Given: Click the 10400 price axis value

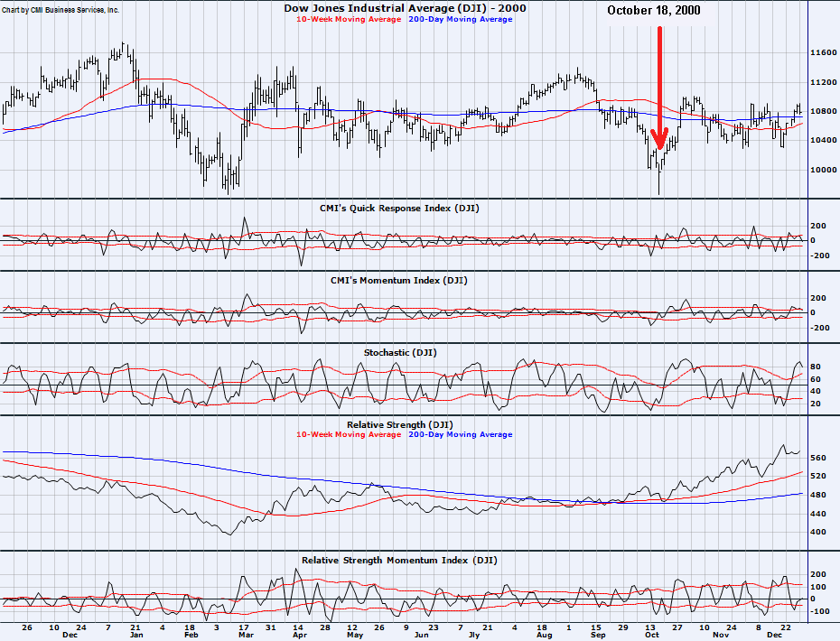Looking at the screenshot, I should coord(824,140).
